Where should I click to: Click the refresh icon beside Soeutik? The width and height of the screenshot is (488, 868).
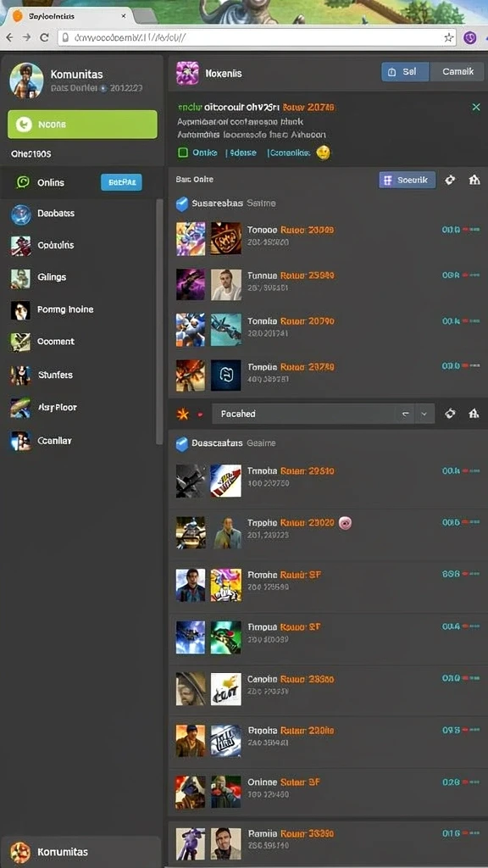click(450, 180)
